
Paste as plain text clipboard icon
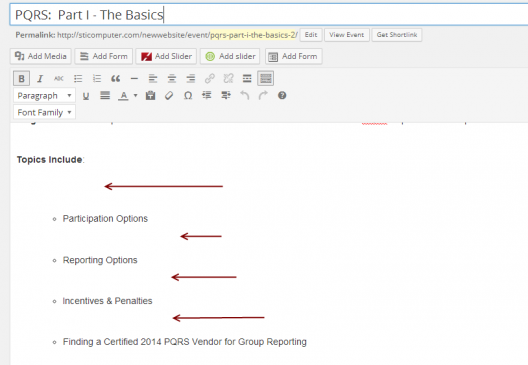[x=150, y=96]
